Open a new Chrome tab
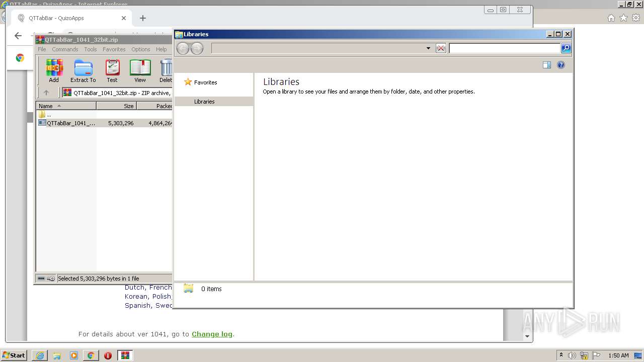The width and height of the screenshot is (644, 362). [143, 18]
